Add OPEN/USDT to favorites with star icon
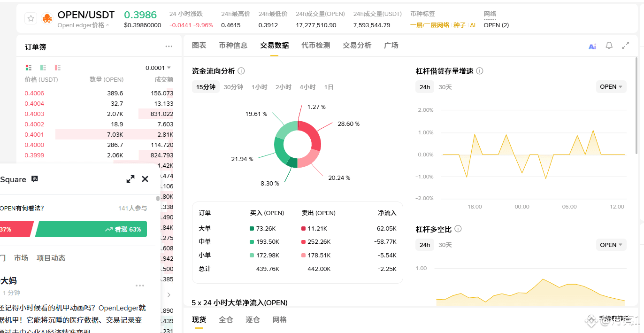644x333 pixels. point(31,19)
